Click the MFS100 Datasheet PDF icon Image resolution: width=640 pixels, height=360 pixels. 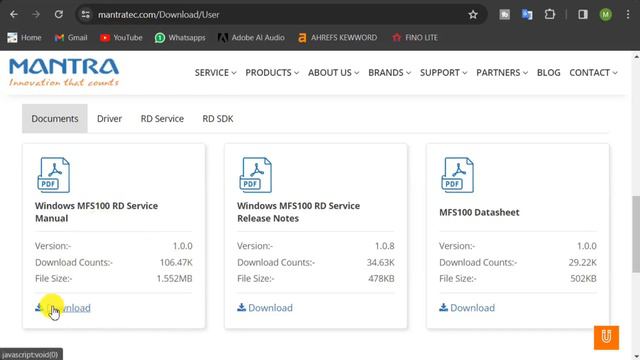457,175
